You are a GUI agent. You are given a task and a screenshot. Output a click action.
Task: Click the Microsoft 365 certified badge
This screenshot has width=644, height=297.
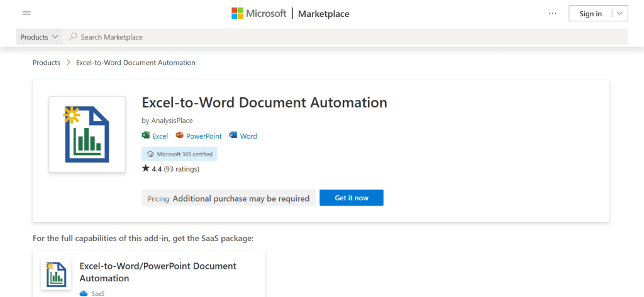pyautogui.click(x=179, y=154)
